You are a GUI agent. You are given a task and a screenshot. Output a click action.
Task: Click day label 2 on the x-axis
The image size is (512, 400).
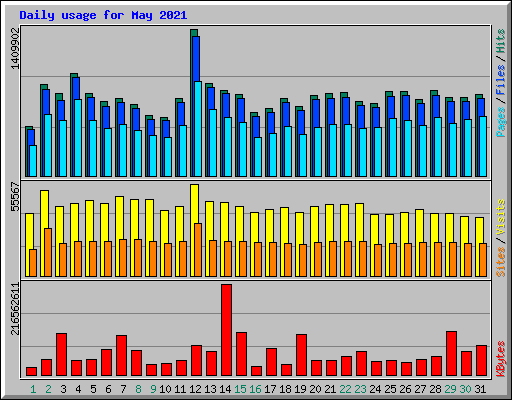point(48,389)
